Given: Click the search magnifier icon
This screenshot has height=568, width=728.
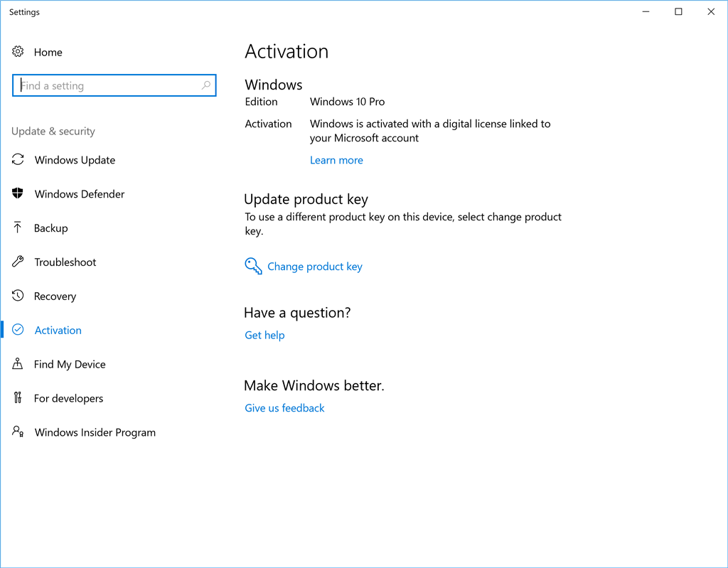Looking at the screenshot, I should [206, 85].
